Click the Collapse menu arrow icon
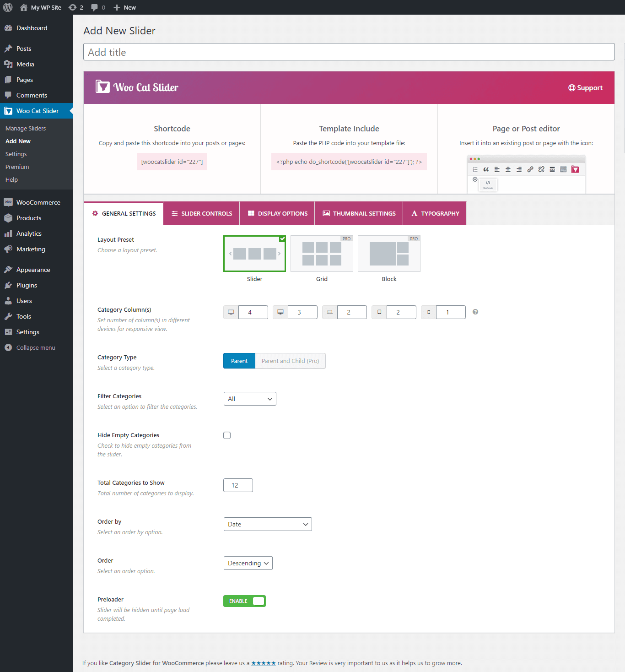625x672 pixels. (x=8, y=347)
